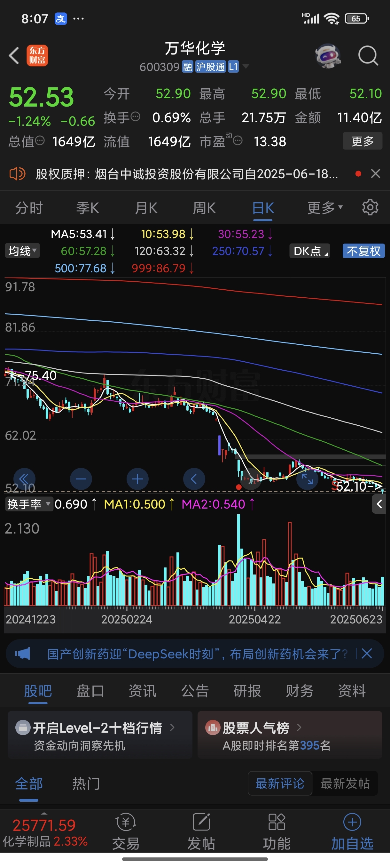Switch to 最新评论 sorting
Screen dimensions: 390x868
click(x=280, y=784)
